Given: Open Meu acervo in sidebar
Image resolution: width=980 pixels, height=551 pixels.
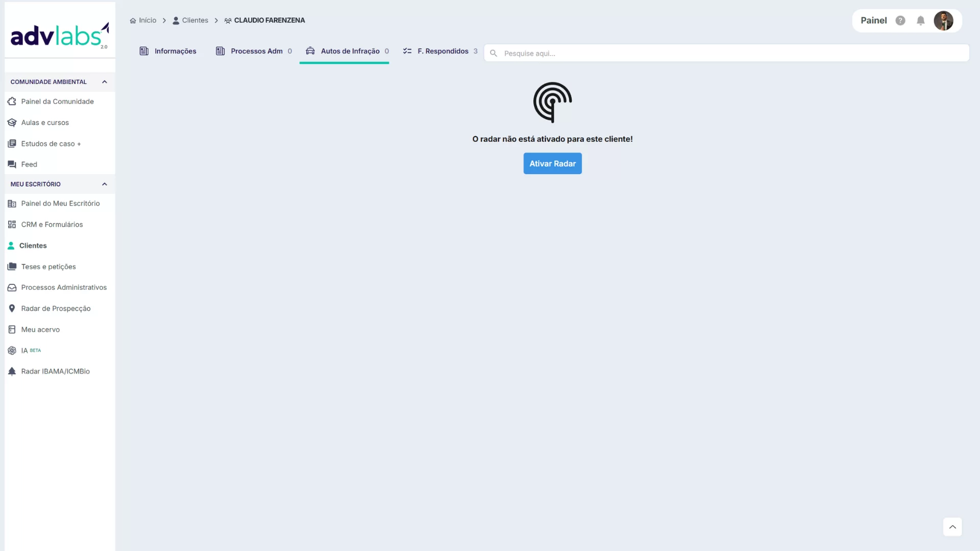Looking at the screenshot, I should pos(40,330).
